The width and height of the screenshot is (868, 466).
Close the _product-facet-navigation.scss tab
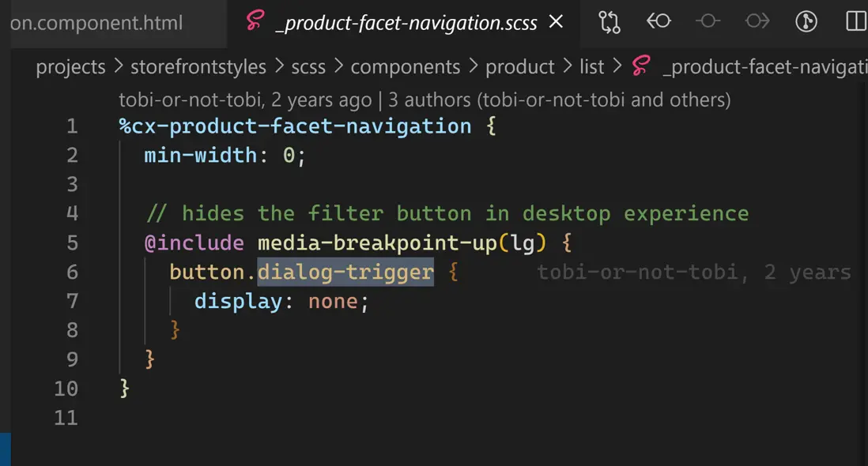point(556,22)
